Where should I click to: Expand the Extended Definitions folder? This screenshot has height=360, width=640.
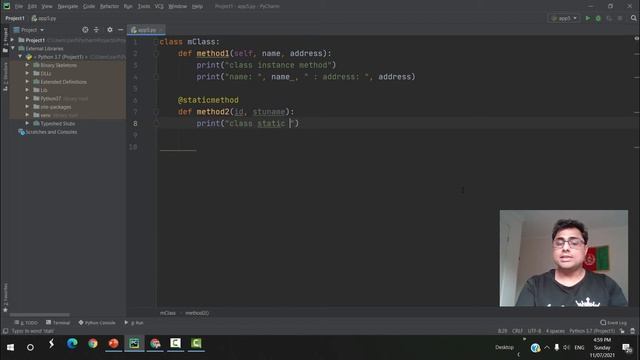pos(27,82)
